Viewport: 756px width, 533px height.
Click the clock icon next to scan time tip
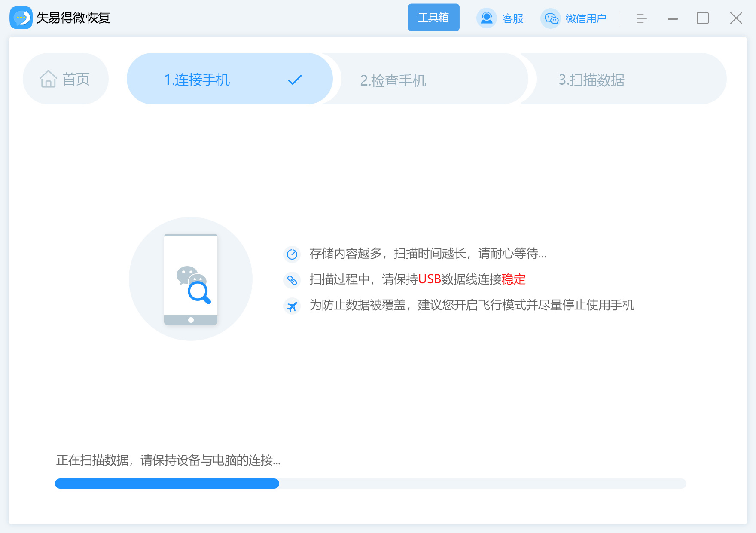[x=292, y=254]
